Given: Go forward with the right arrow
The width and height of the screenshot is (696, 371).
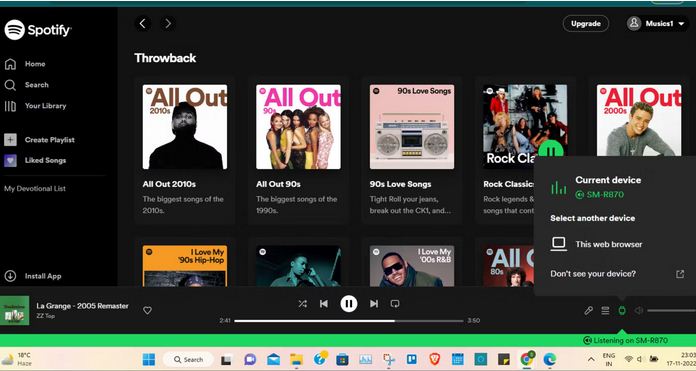Looking at the screenshot, I should coord(168,24).
